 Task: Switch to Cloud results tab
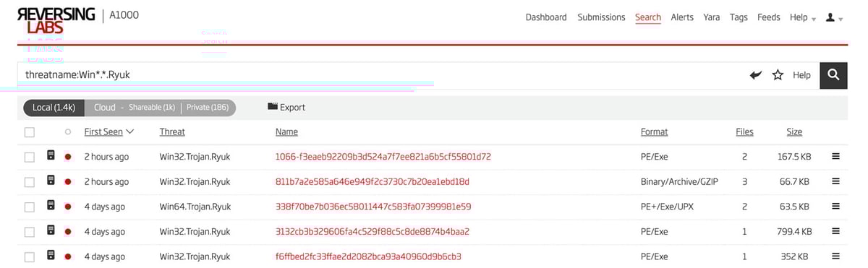click(105, 107)
